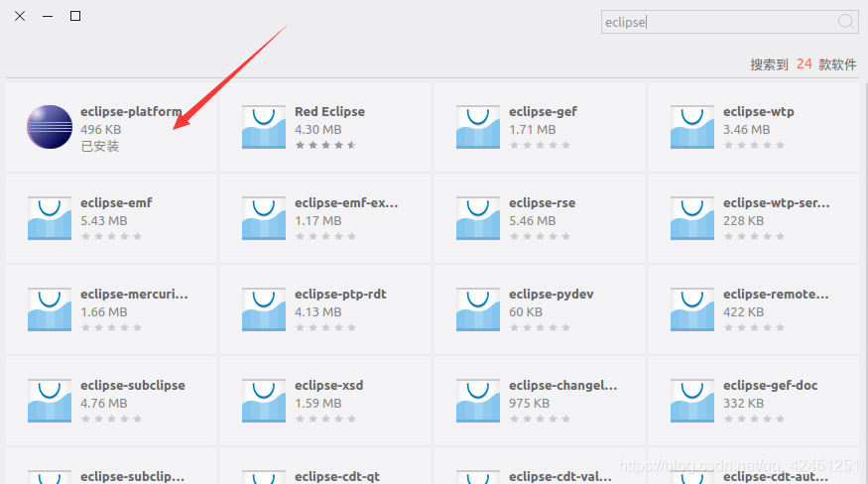The width and height of the screenshot is (868, 484).
Task: Open the eclipse-platform globe icon
Action: [50, 127]
